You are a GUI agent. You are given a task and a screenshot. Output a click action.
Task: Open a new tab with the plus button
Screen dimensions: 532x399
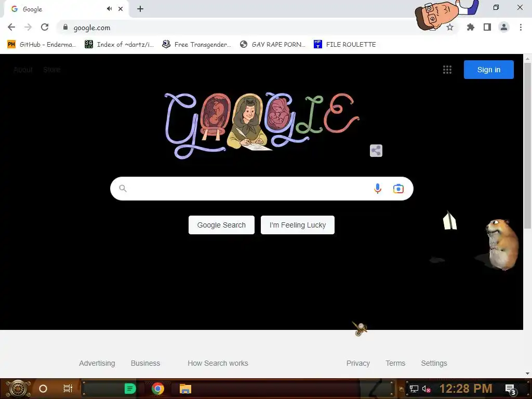point(140,9)
